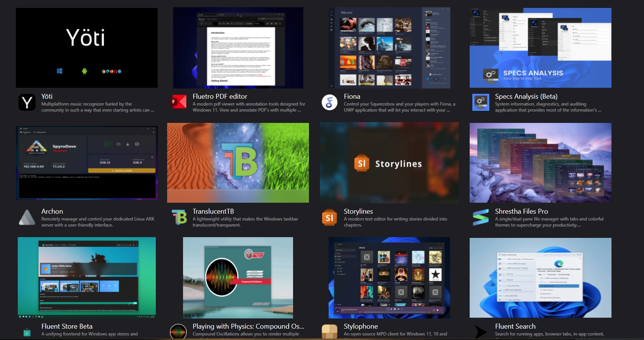644x340 pixels.
Task: Open the Storylines SI app icon
Action: (329, 217)
